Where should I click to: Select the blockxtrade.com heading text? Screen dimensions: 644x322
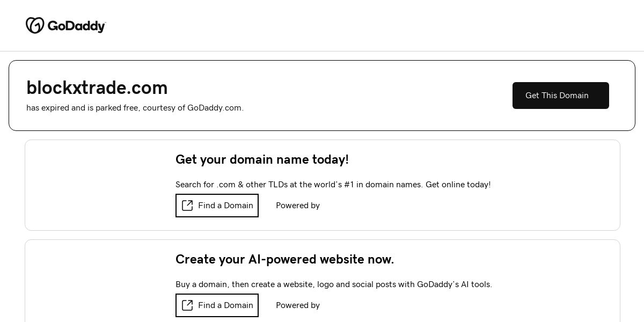97,87
